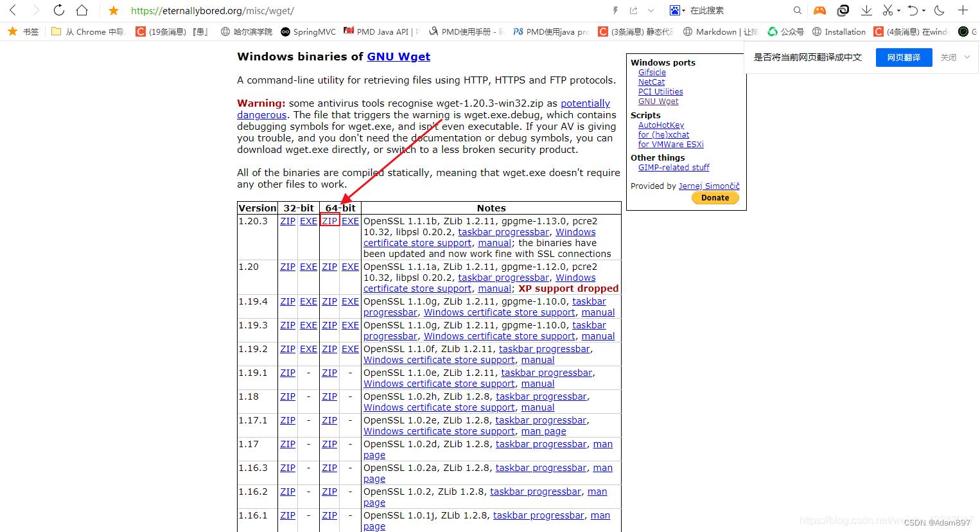The image size is (980, 532).
Task: Open the downloads arrow icon
Action: tap(866, 10)
